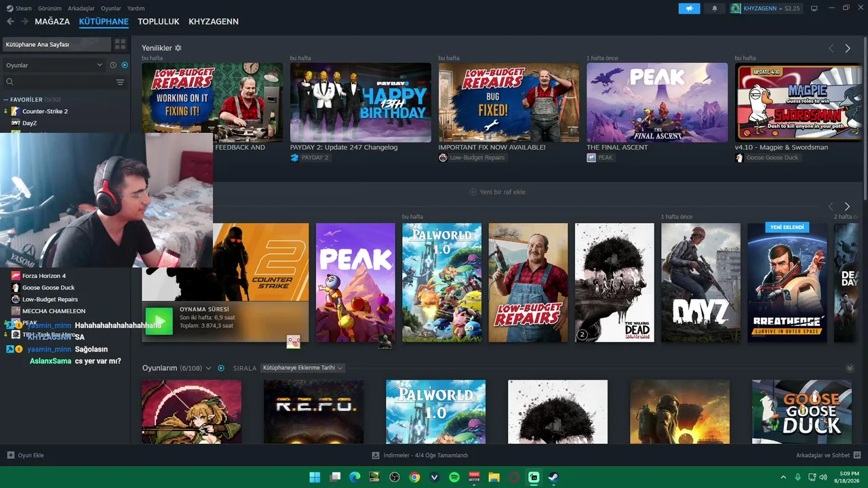Open the notifications bell
Screen dimensions: 868x488
[x=714, y=8]
